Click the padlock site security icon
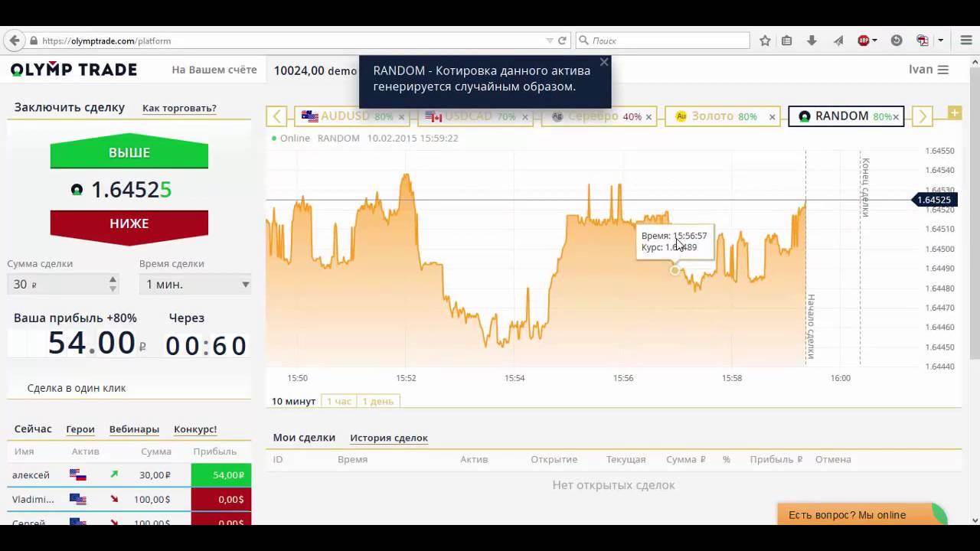The width and height of the screenshot is (980, 551). pos(34,41)
